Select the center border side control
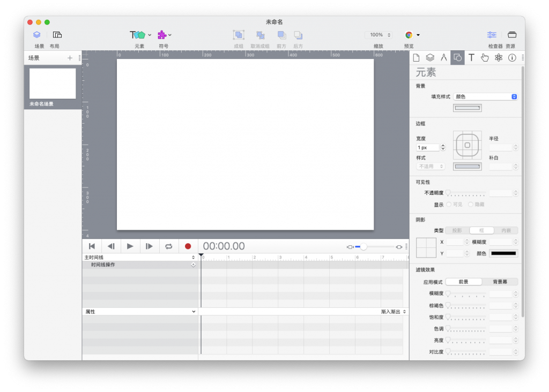The height and width of the screenshot is (392, 549). pyautogui.click(x=467, y=145)
